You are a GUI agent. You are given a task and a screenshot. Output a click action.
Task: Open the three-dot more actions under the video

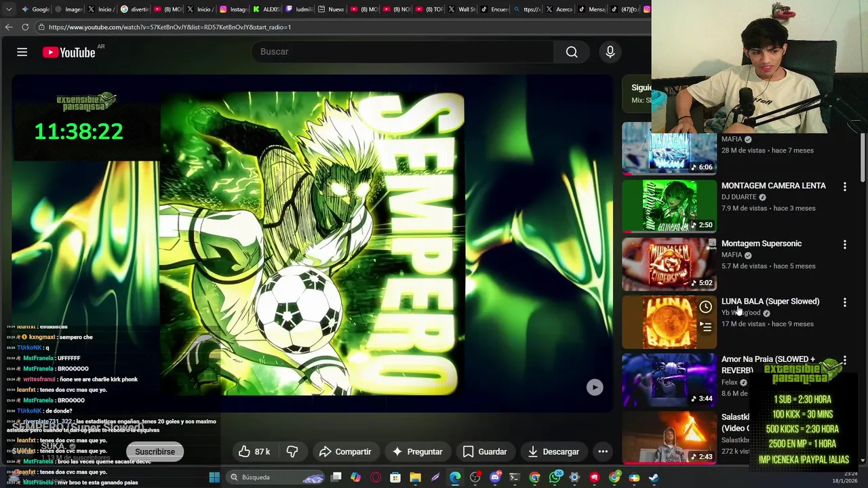click(602, 451)
